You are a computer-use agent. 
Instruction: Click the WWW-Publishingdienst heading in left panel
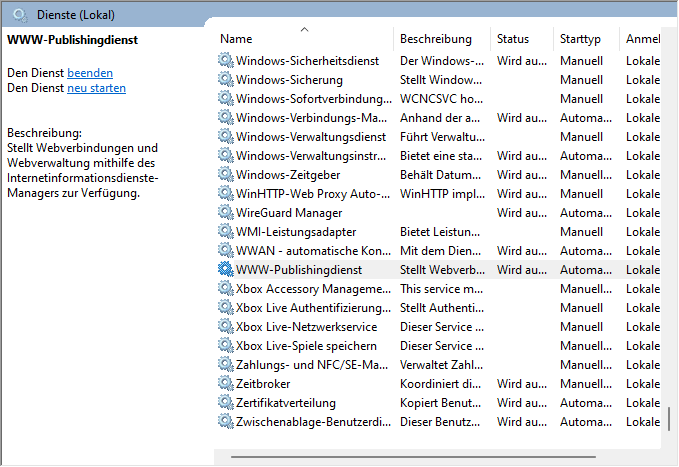[72, 40]
